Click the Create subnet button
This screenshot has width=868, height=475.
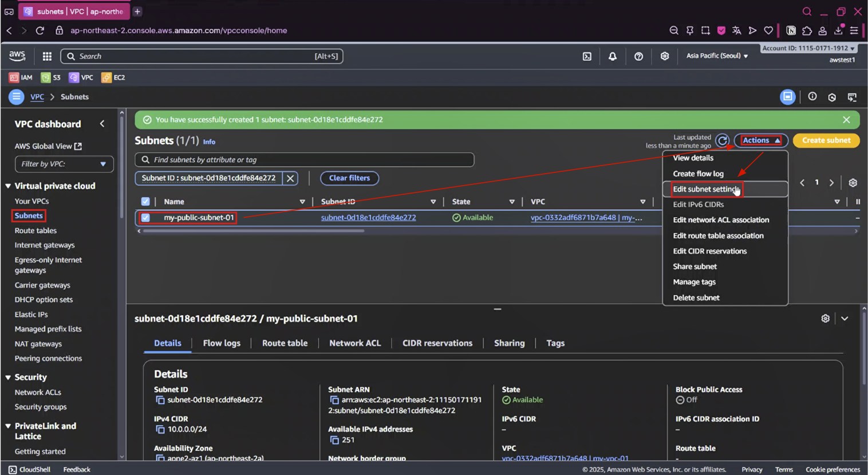(826, 140)
